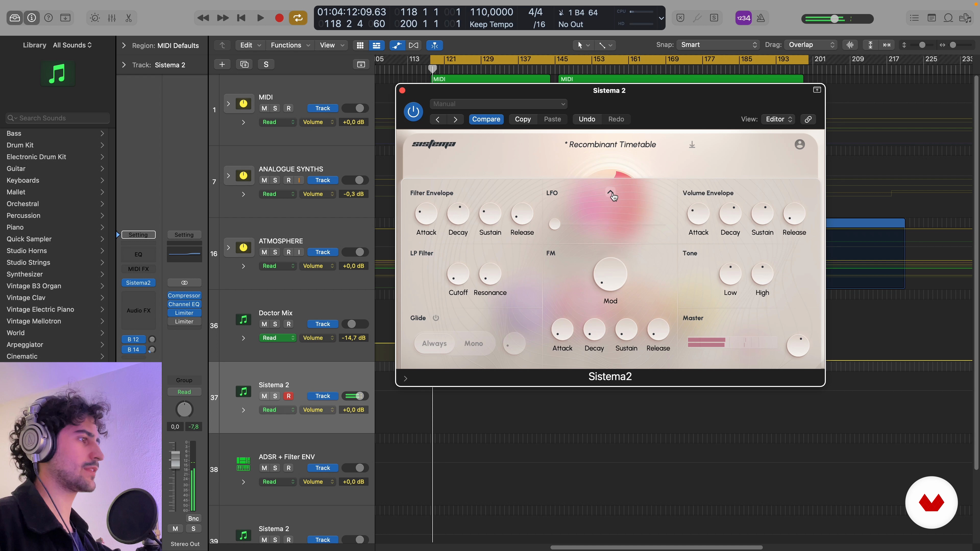Open the Mixer sliders icon
980x551 pixels.
(112, 18)
